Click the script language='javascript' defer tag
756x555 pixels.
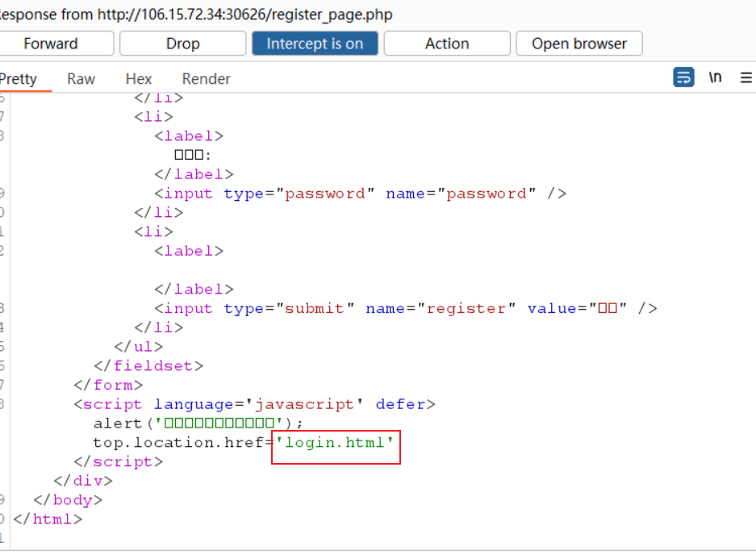(255, 404)
